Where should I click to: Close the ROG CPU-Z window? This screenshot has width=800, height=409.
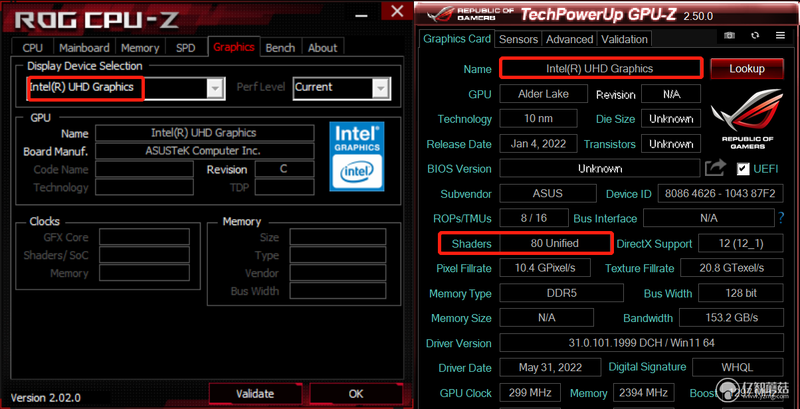point(396,11)
